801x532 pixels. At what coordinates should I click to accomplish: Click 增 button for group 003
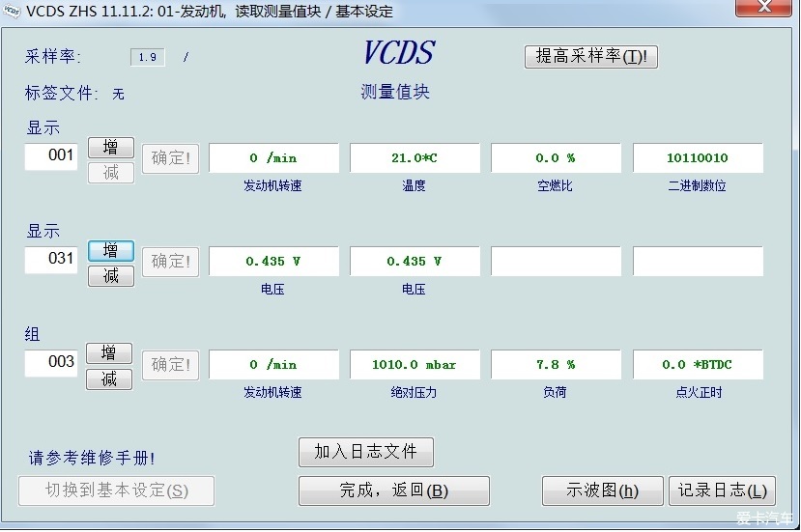point(109,353)
